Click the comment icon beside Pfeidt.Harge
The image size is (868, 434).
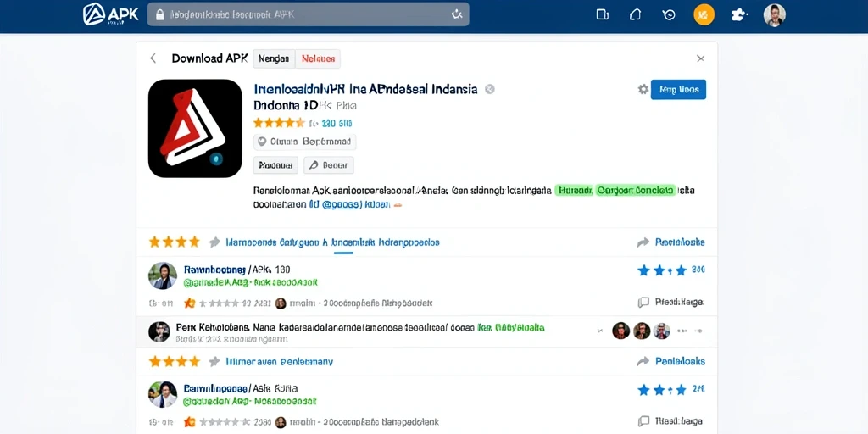coord(643,303)
